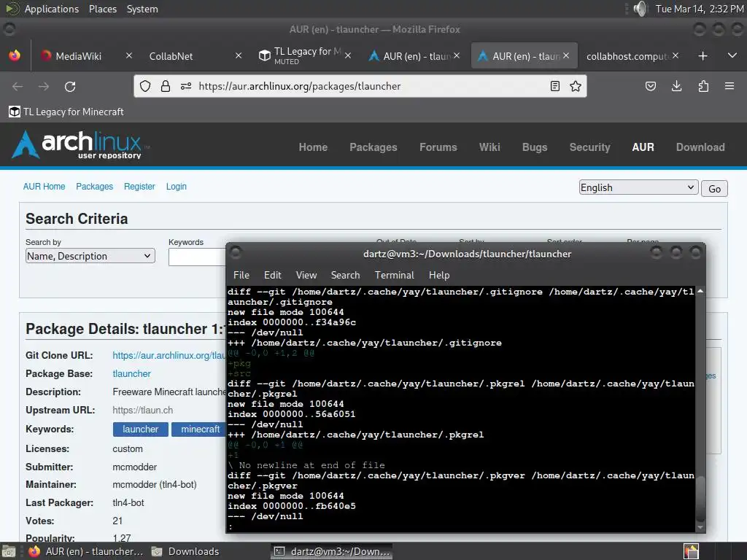List all tabs with the chevron

pyautogui.click(x=732, y=55)
